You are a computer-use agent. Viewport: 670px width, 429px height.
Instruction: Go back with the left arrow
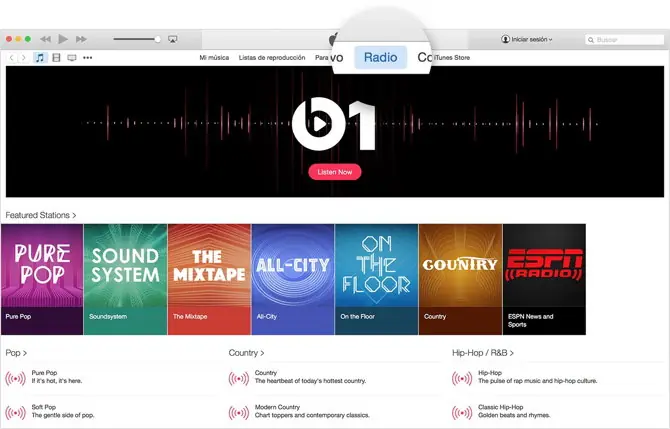pos(12,58)
